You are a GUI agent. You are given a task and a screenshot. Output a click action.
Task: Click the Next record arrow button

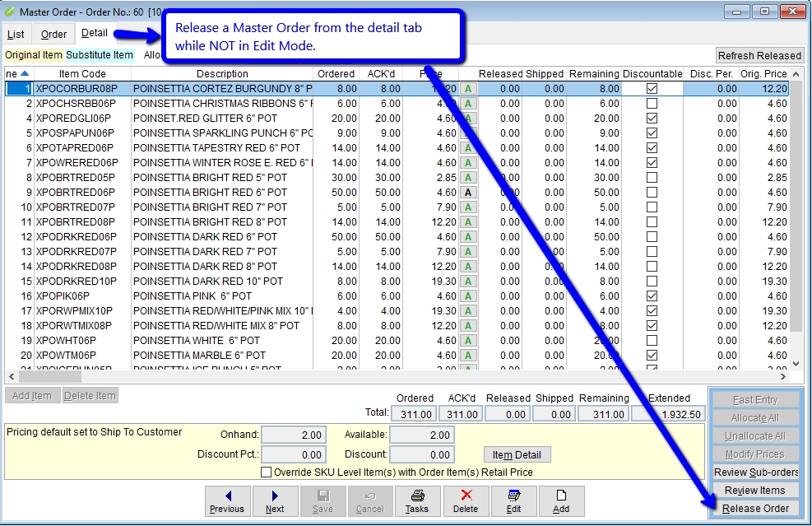[275, 500]
